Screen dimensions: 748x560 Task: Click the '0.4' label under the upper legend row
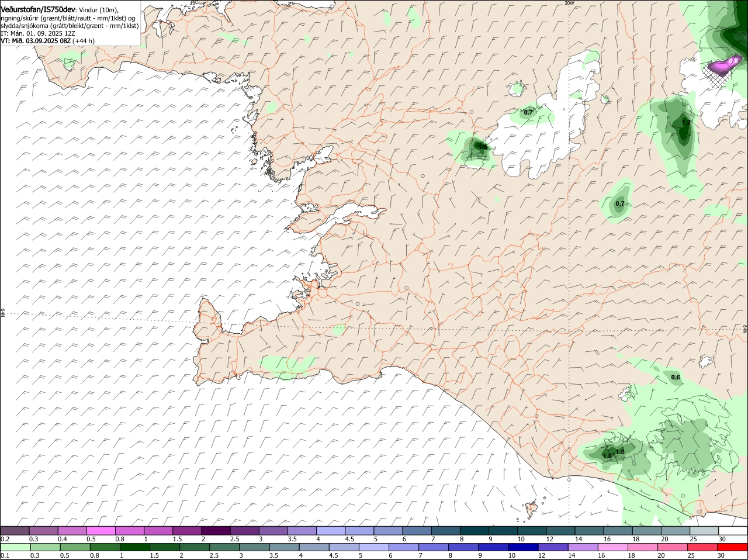pyautogui.click(x=63, y=539)
